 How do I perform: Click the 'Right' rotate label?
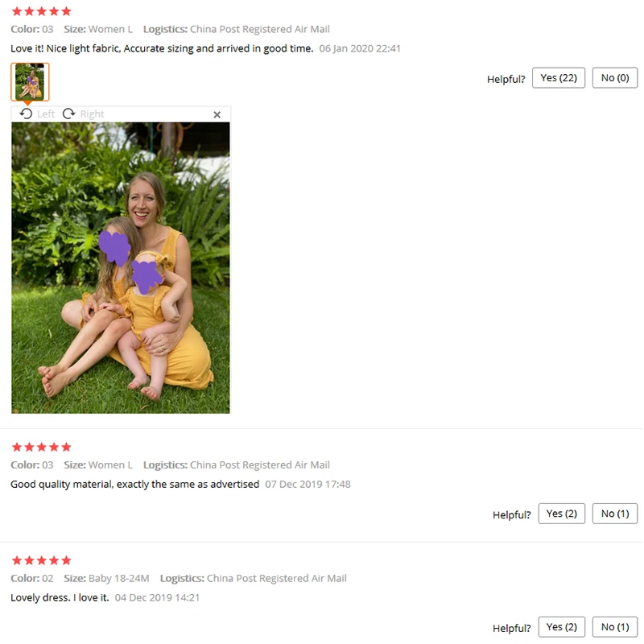(x=92, y=114)
